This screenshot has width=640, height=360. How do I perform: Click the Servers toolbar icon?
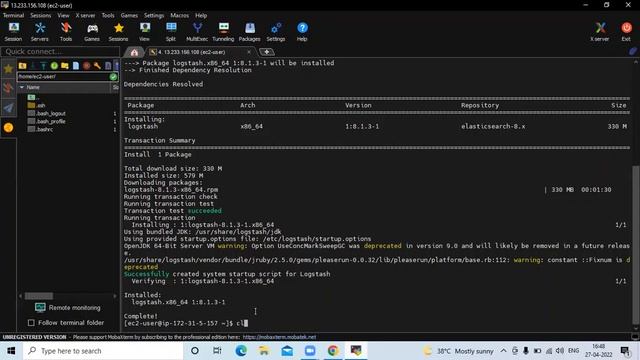tap(40, 32)
